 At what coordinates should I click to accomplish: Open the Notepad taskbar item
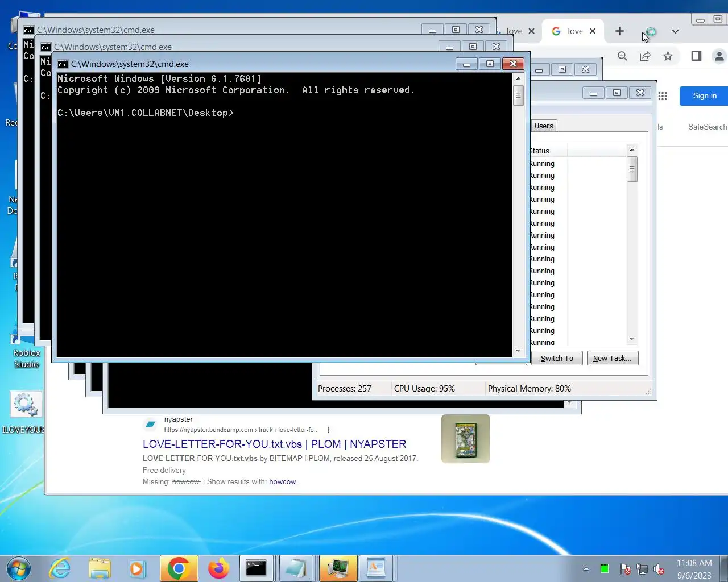(296, 568)
